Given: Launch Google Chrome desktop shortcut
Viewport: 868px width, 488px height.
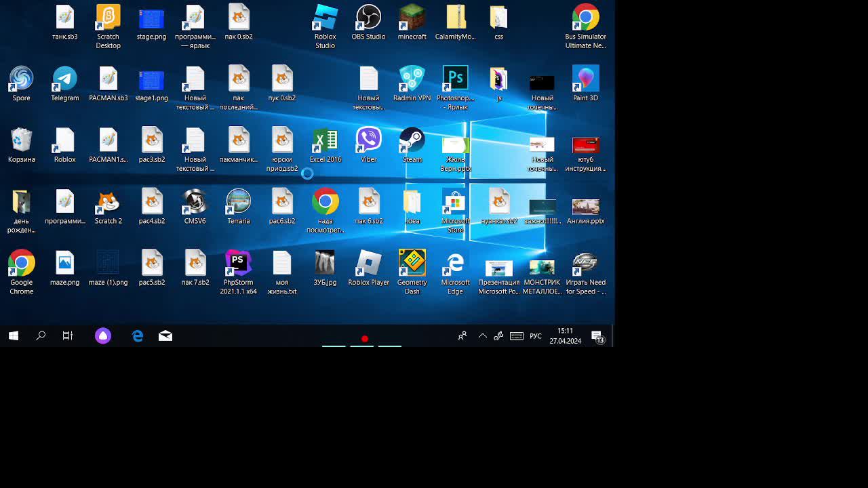Looking at the screenshot, I should [x=21, y=272].
